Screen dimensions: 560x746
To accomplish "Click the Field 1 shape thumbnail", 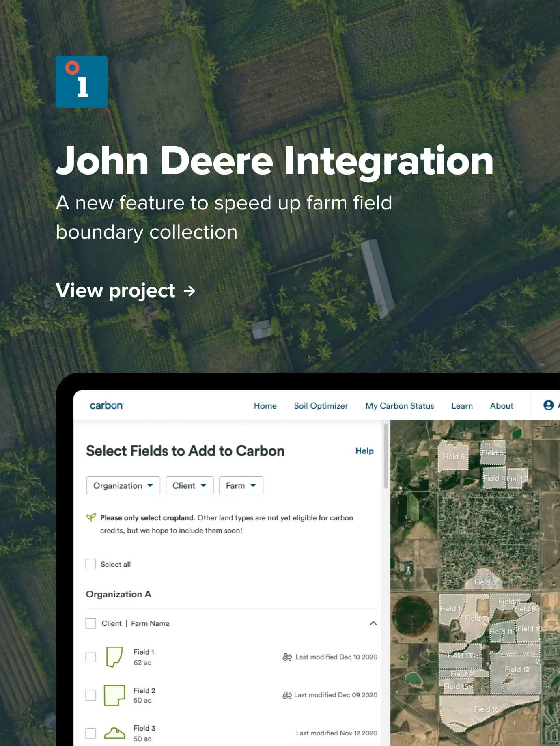I will click(114, 657).
